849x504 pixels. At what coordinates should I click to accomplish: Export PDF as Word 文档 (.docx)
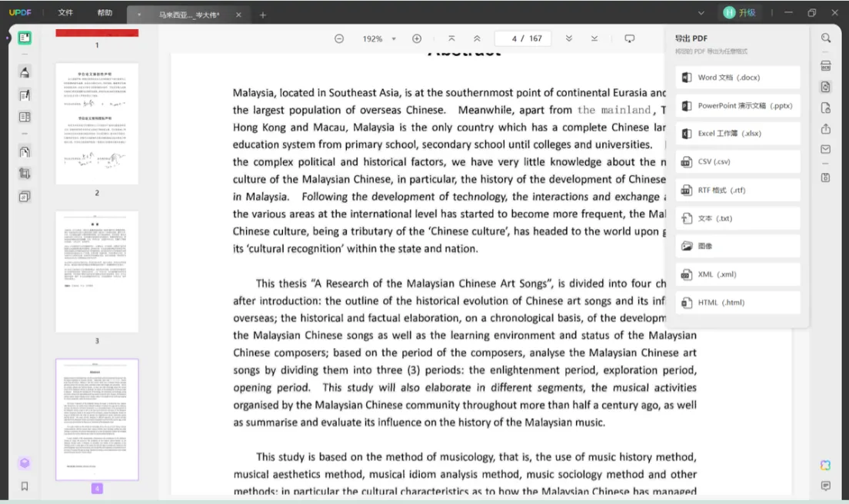(737, 78)
